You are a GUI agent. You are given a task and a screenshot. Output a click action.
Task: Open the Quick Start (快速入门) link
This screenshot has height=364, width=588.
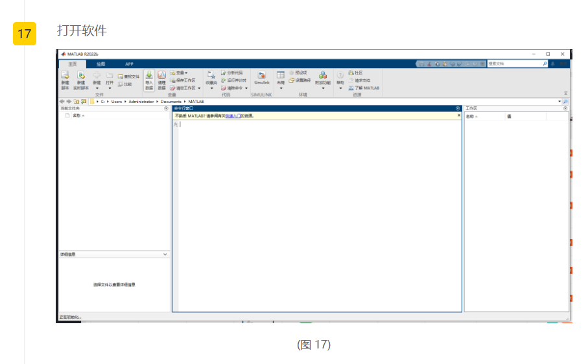[x=233, y=116]
